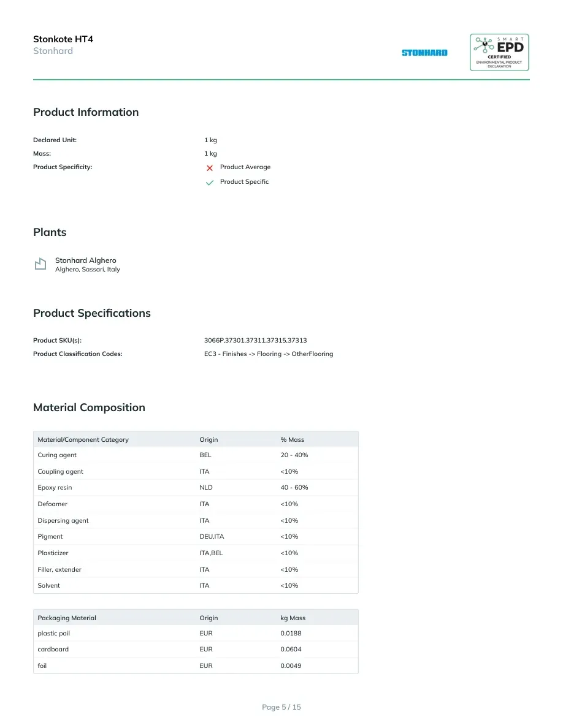Click the Material/Component Category column header

tap(83, 439)
